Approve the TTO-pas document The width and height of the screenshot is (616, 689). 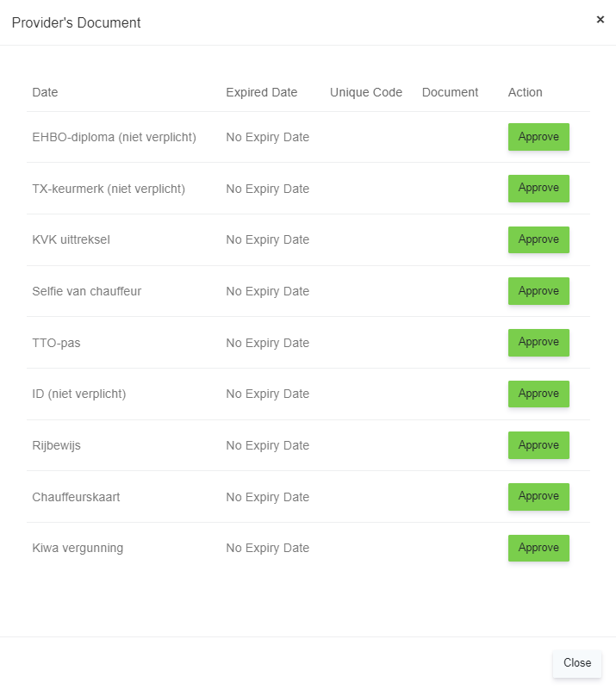[x=538, y=342]
